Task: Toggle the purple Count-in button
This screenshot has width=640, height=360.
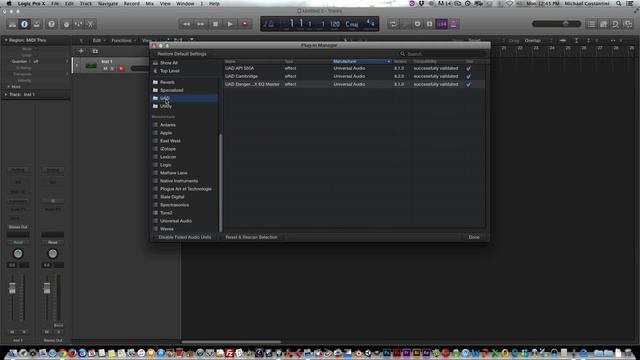Action: pyautogui.click(x=442, y=24)
